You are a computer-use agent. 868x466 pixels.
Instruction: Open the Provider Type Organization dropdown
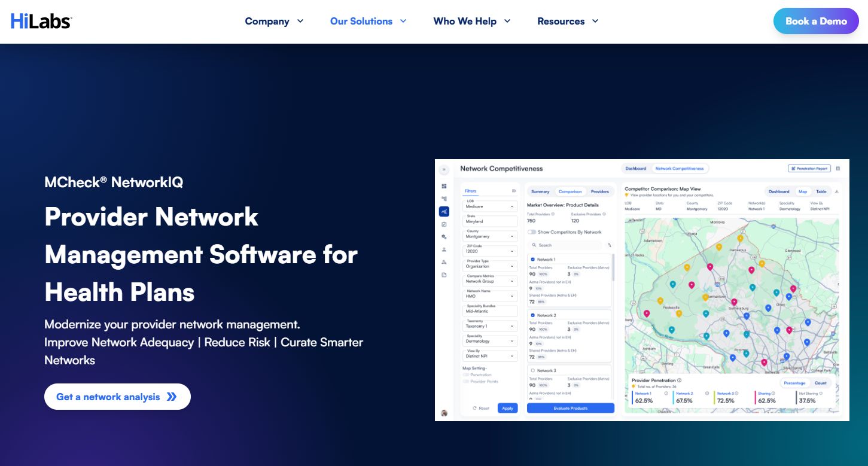pos(491,266)
